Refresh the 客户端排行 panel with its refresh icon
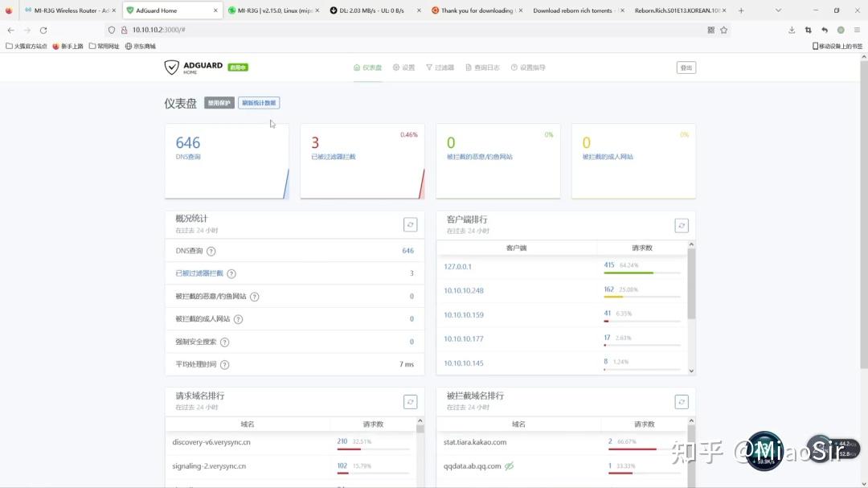Screen dimensions: 868x488 pos(682,225)
